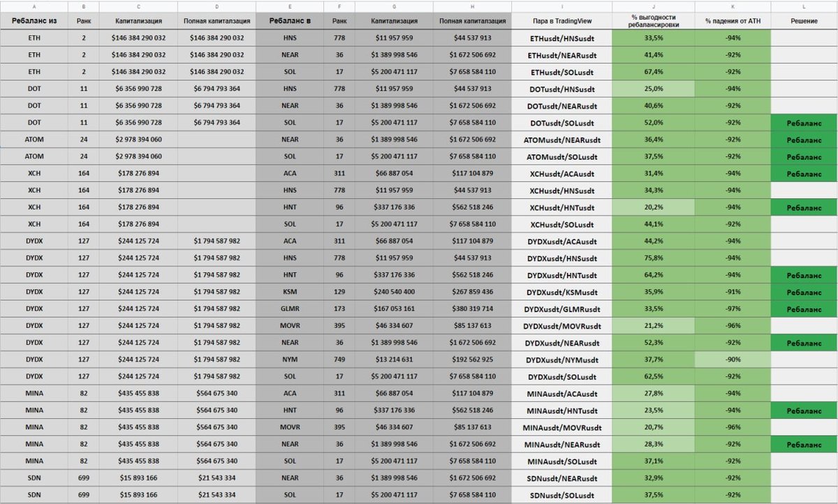Click the $192 562 925 full capitalization cell
Screen dimensions: 838x504
(472, 360)
